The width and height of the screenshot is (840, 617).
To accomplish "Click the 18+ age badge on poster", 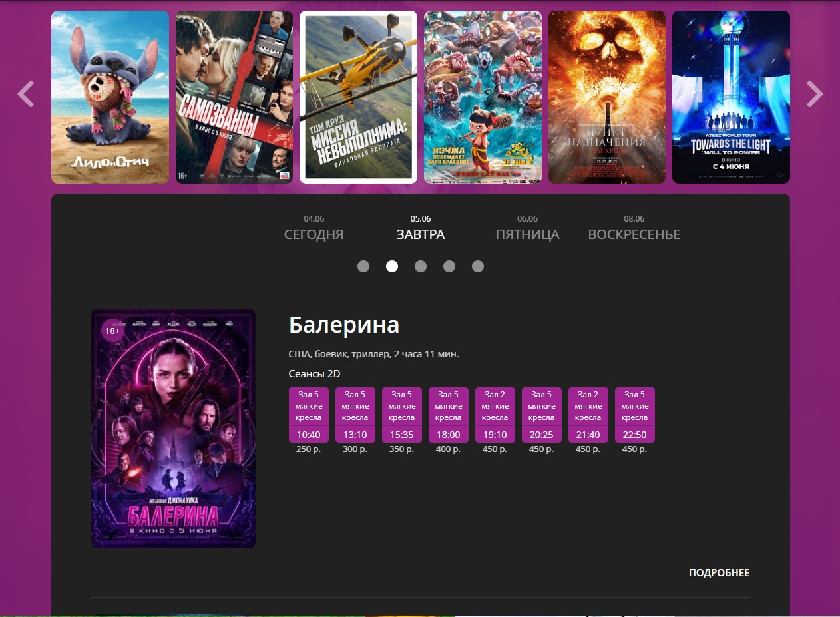I will (x=112, y=331).
